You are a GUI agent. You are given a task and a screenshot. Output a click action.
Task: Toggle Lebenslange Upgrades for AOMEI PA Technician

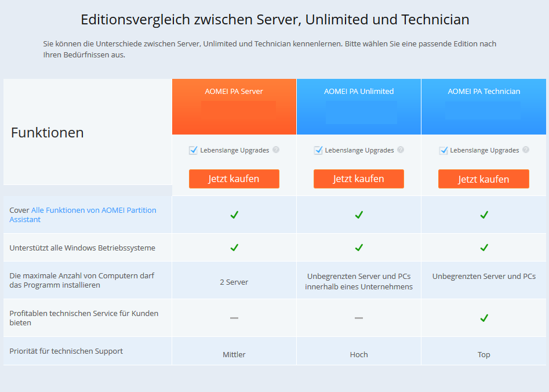tap(443, 150)
